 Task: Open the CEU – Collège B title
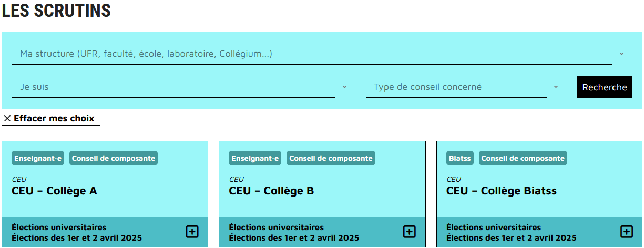pos(271,191)
